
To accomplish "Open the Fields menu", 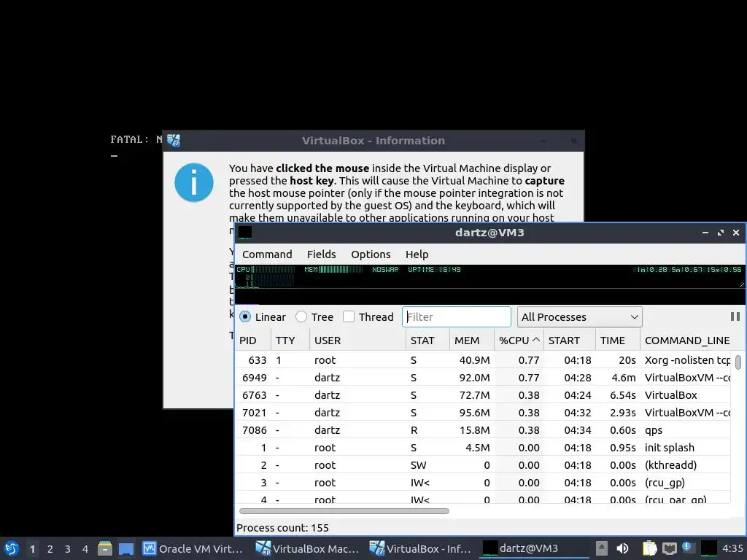I will 321,254.
